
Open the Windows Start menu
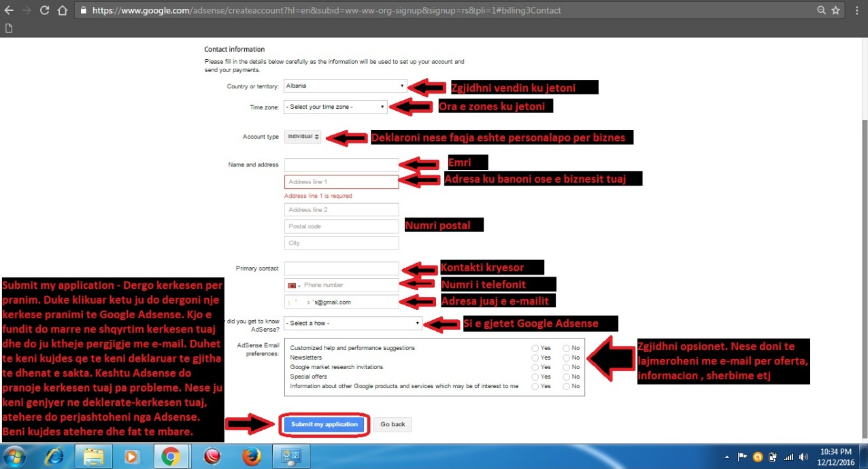[15, 456]
